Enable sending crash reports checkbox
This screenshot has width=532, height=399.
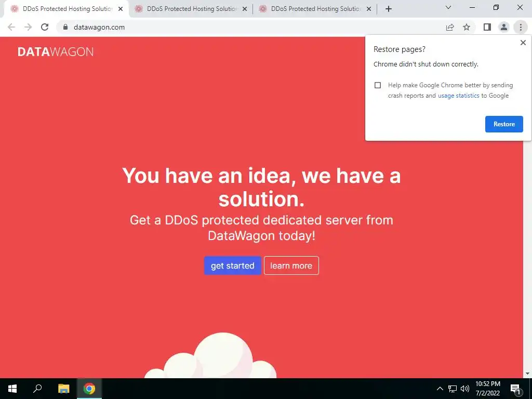click(378, 85)
